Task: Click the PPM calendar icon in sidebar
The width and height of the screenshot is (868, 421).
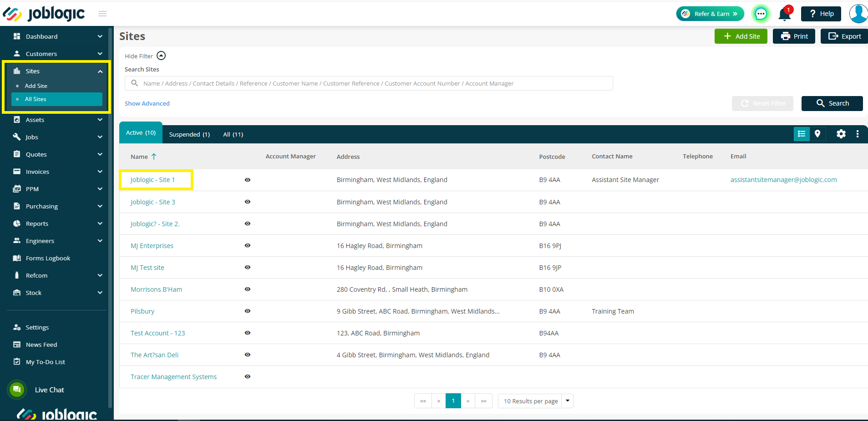Action: [17, 189]
